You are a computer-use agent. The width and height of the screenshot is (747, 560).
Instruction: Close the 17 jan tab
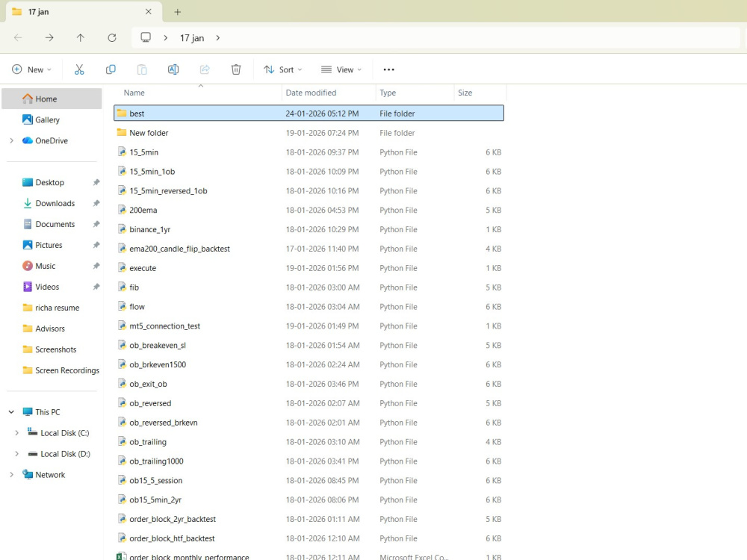pos(149,11)
